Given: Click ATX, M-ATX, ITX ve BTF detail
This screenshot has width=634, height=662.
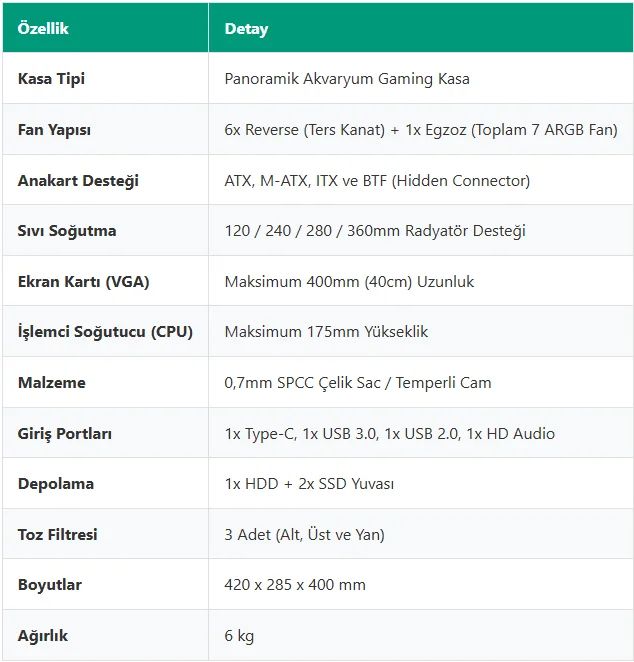Looking at the screenshot, I should point(377,181).
